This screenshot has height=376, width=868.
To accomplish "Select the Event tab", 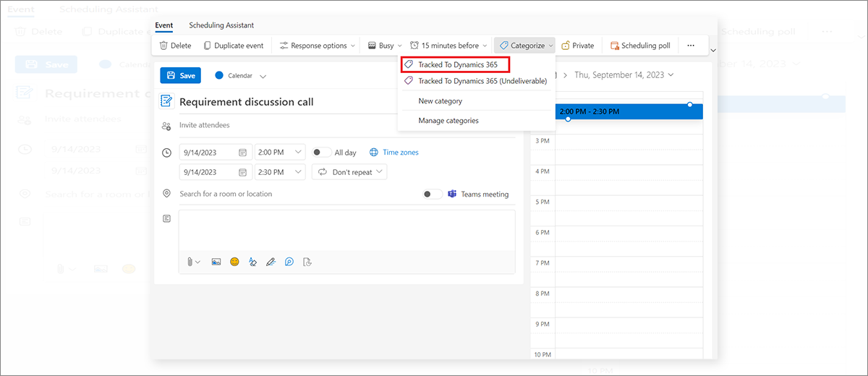I will [163, 25].
